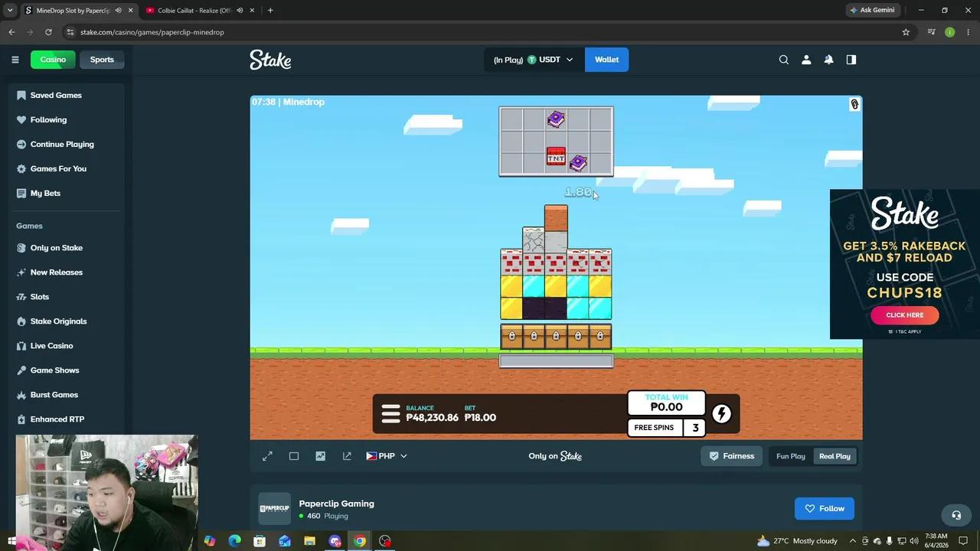Open Live Casino category
Viewport: 980px width, 551px height.
(51, 346)
